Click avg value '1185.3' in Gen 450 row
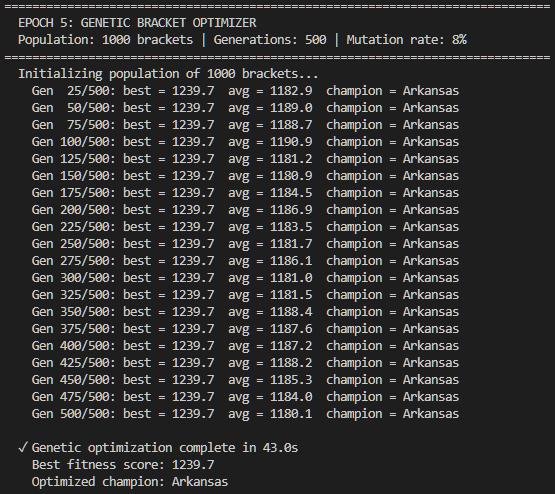 [291, 380]
